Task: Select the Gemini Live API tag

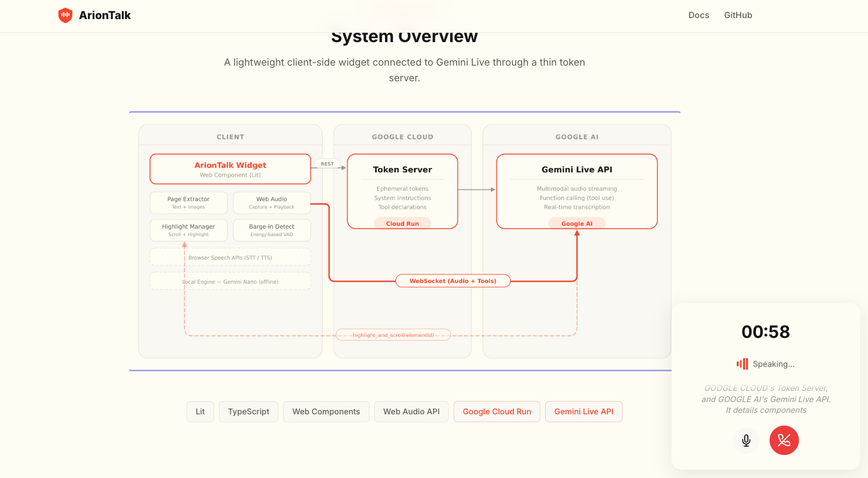Action: pyautogui.click(x=584, y=411)
